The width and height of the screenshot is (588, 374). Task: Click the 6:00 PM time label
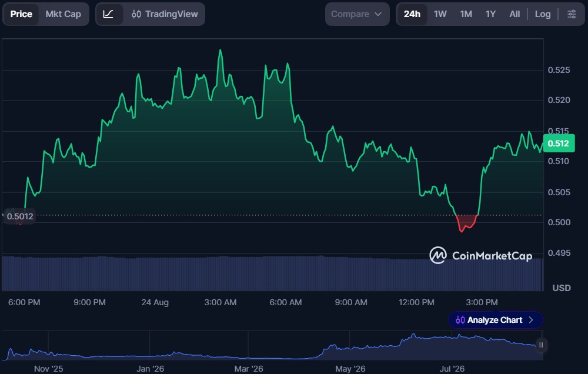click(x=24, y=302)
